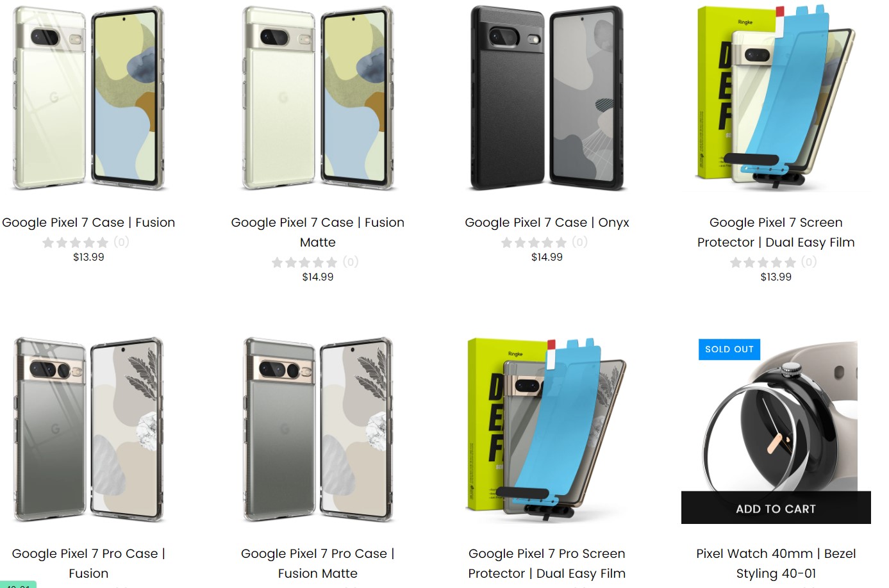Viewport: 889px width, 588px height.
Task: Open Google Pixel 7 Case | Onyx link
Action: click(x=547, y=222)
